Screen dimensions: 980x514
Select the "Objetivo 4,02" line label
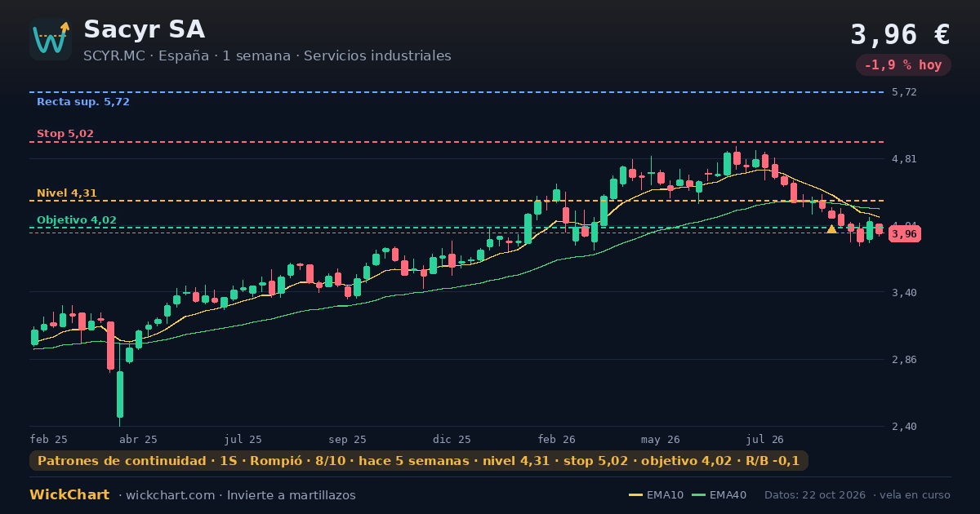tap(77, 220)
